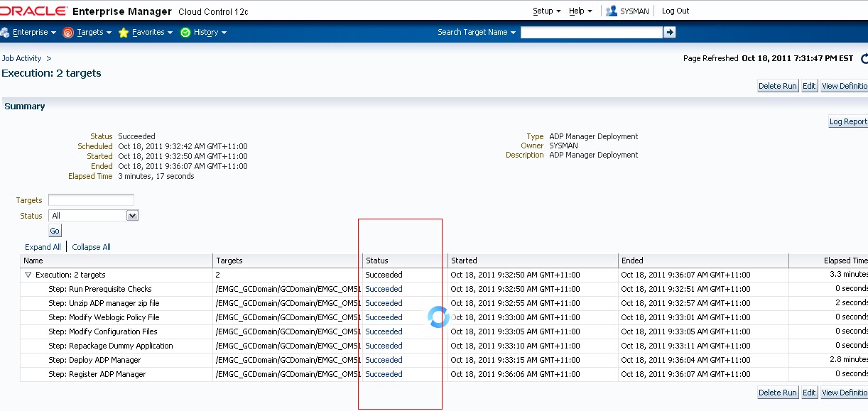Open the History menu
Image resolution: width=868 pixels, height=411 pixels.
[x=210, y=33]
